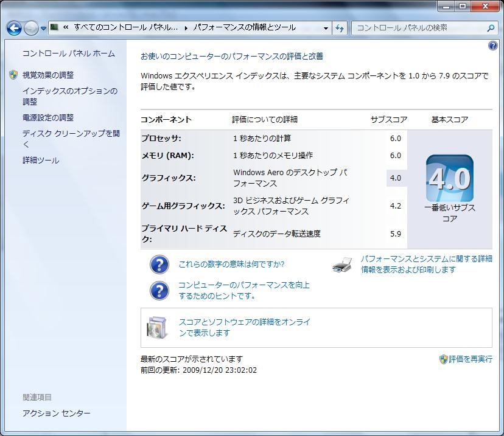Open インデックスのオプションの調整 link
This screenshot has height=436, width=504.
(x=70, y=96)
